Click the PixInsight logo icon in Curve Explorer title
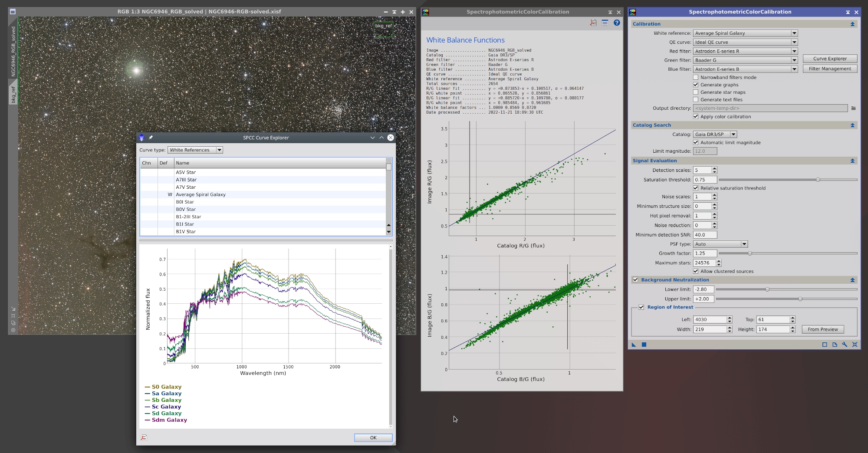This screenshot has width=868, height=453. (x=141, y=138)
